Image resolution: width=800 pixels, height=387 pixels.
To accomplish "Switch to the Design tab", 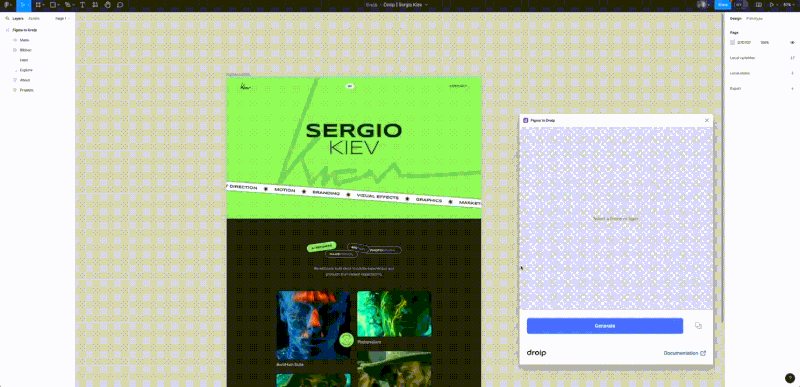I will (735, 18).
